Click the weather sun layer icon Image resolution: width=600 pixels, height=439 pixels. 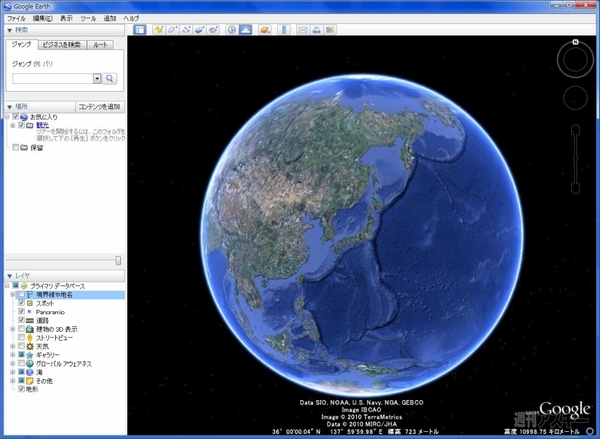[x=30, y=346]
